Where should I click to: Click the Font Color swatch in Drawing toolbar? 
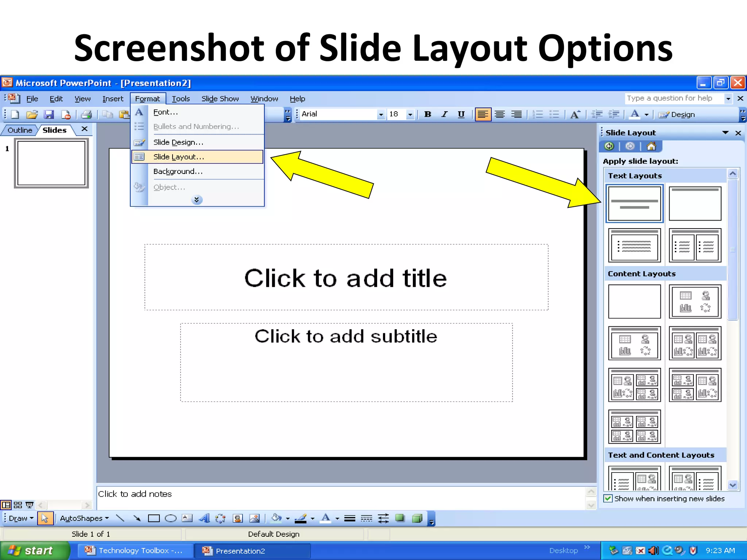coord(326,518)
